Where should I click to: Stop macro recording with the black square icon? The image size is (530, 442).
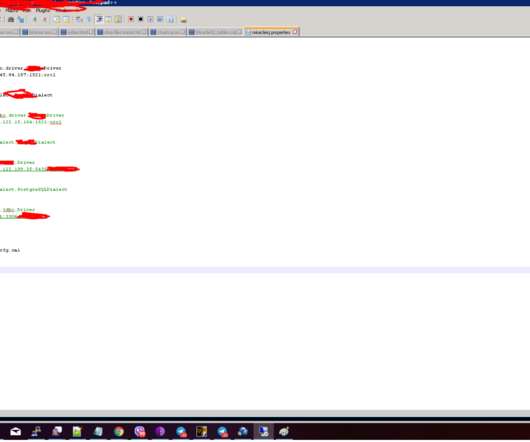(x=141, y=19)
